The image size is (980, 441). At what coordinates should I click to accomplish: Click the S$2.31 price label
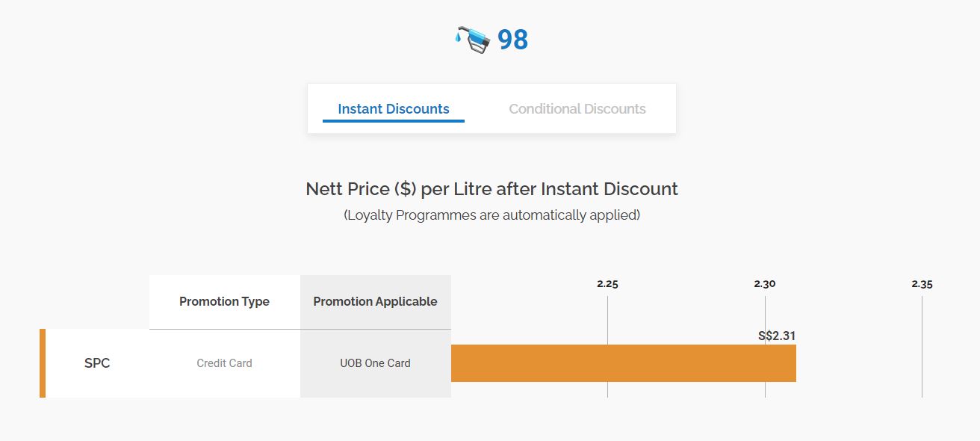click(x=777, y=336)
